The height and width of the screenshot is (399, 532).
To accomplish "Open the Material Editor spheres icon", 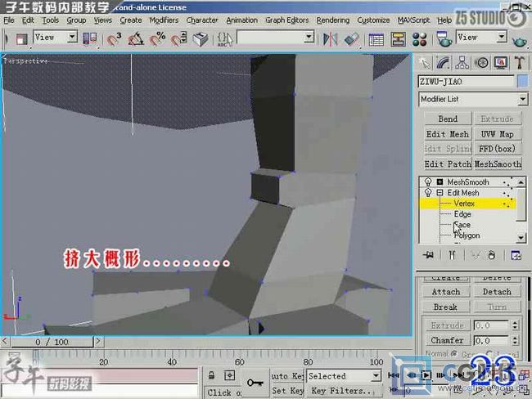I will point(420,38).
